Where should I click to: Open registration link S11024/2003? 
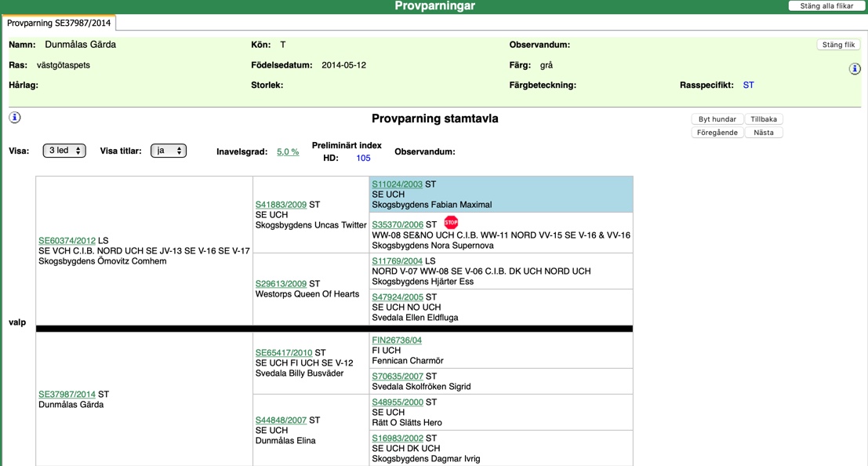[397, 184]
